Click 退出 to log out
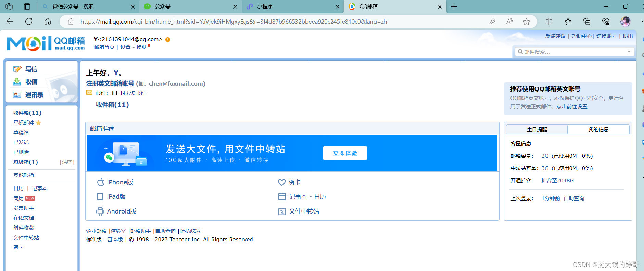 [628, 36]
